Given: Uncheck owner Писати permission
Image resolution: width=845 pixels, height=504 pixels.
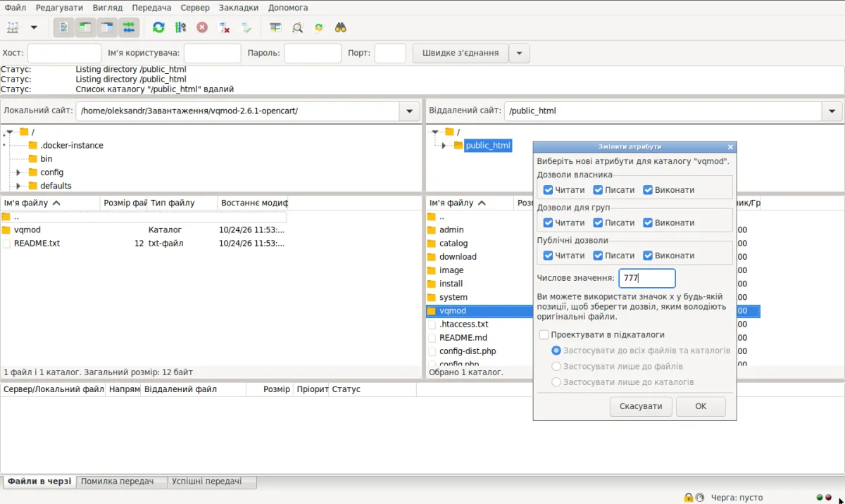Looking at the screenshot, I should coord(598,190).
